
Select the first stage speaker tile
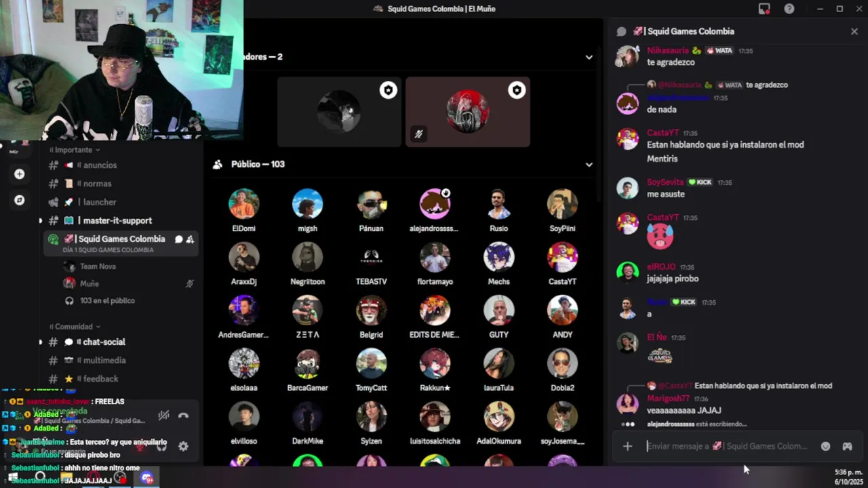pos(339,112)
